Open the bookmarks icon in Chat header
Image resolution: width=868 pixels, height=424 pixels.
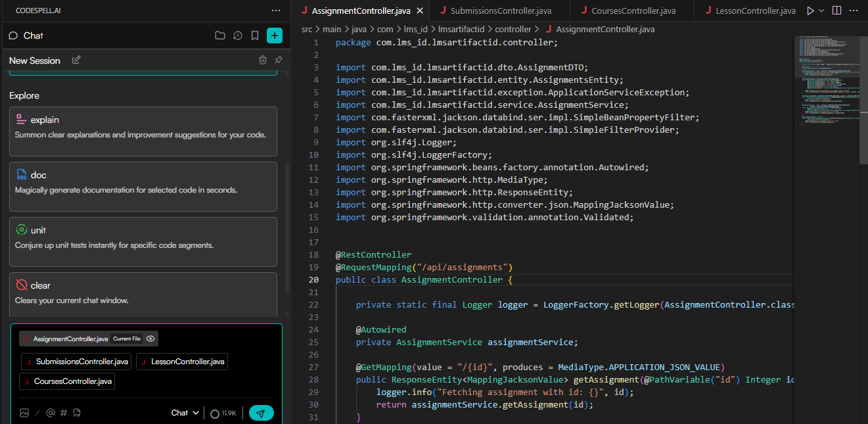tap(255, 35)
